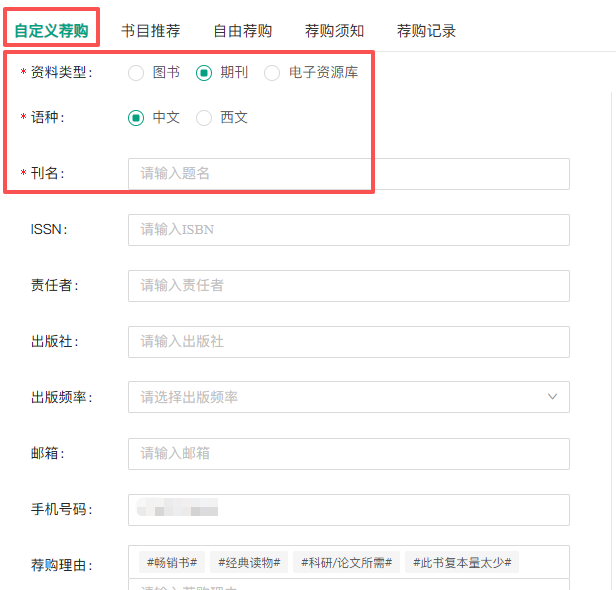The width and height of the screenshot is (616, 590).
Task: Go to the 自由荐购 tab
Action: pos(242,31)
